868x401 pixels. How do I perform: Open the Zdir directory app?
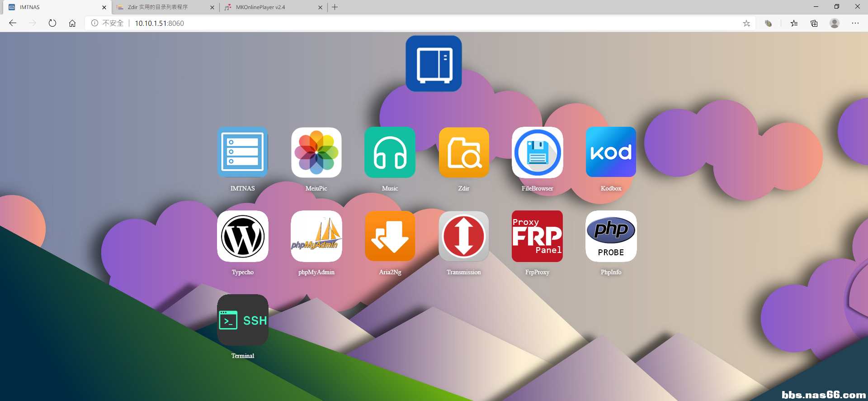pos(464,153)
